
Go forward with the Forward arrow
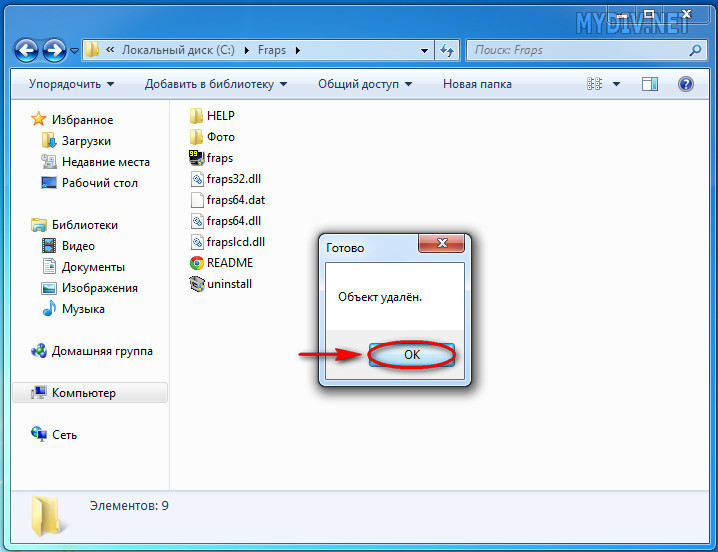[54, 50]
